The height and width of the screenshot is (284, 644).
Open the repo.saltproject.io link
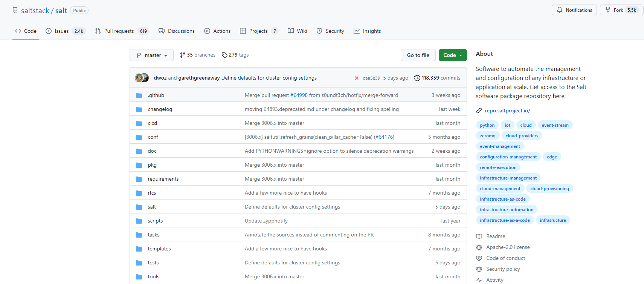[507, 111]
